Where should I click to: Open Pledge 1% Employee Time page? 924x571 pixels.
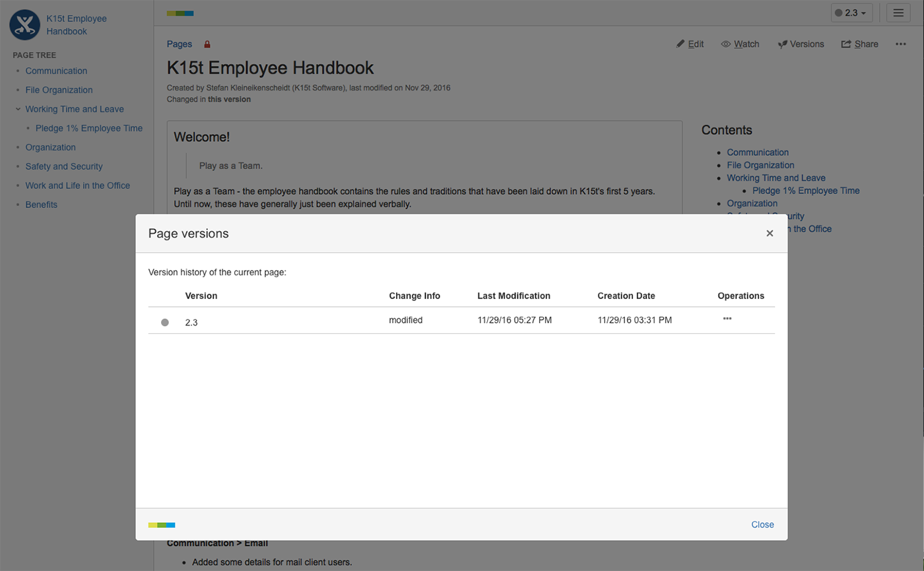pyautogui.click(x=89, y=128)
